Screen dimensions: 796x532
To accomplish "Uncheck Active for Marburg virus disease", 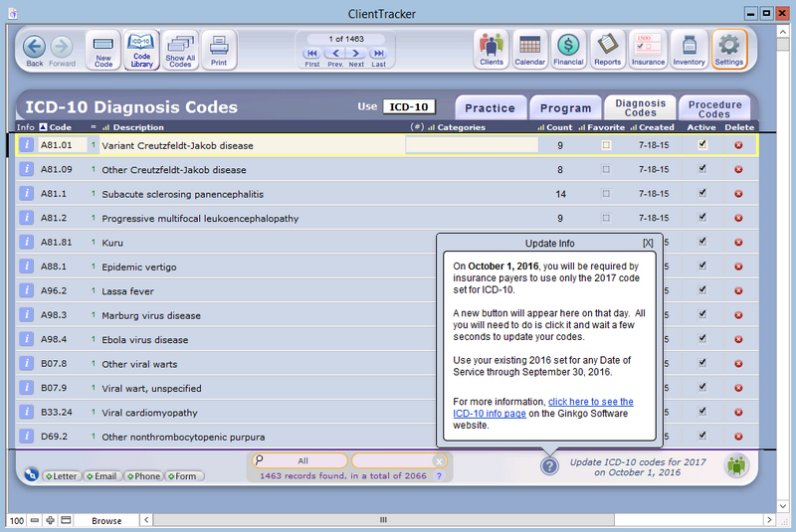I will pos(702,314).
